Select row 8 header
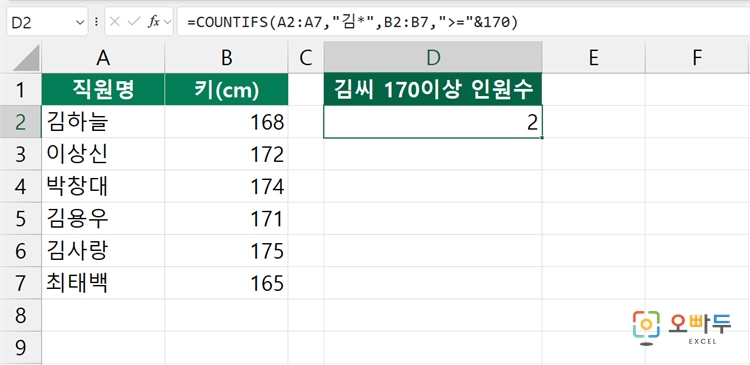750x365 pixels. click(x=21, y=316)
